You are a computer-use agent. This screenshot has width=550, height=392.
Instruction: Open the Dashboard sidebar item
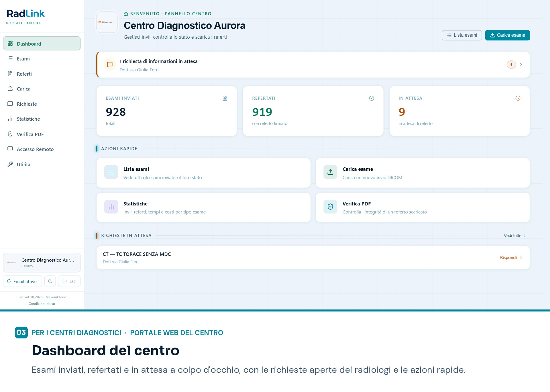(x=42, y=44)
